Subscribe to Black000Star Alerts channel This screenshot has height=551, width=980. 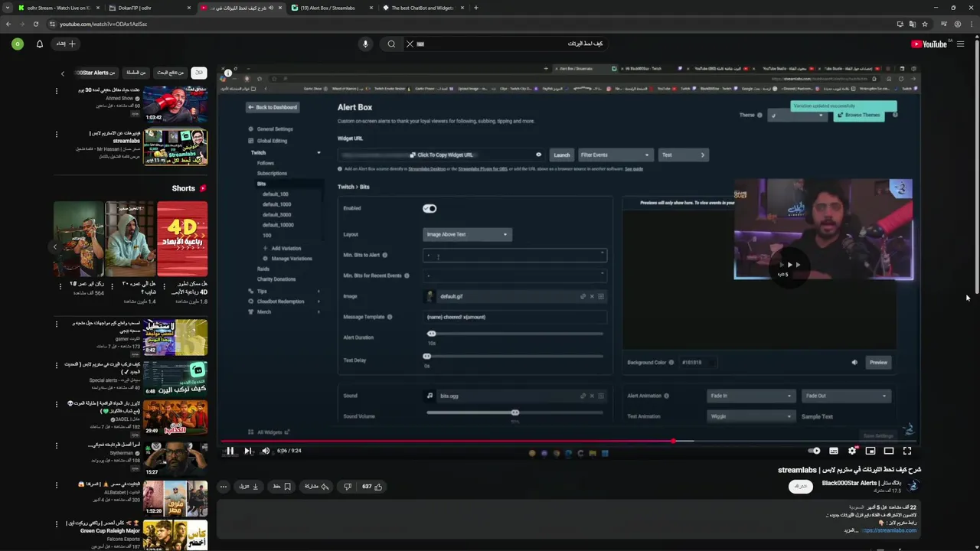[x=801, y=486]
